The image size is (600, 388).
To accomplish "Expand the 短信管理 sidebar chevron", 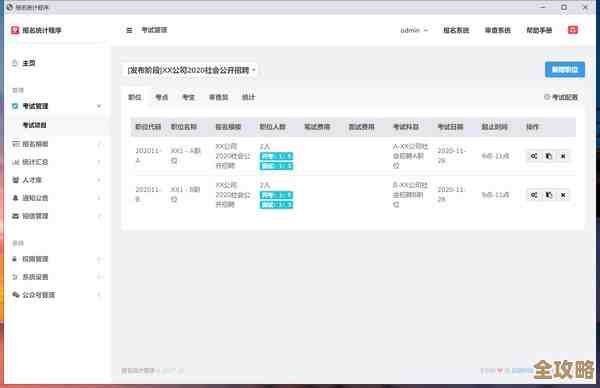I will pyautogui.click(x=99, y=216).
